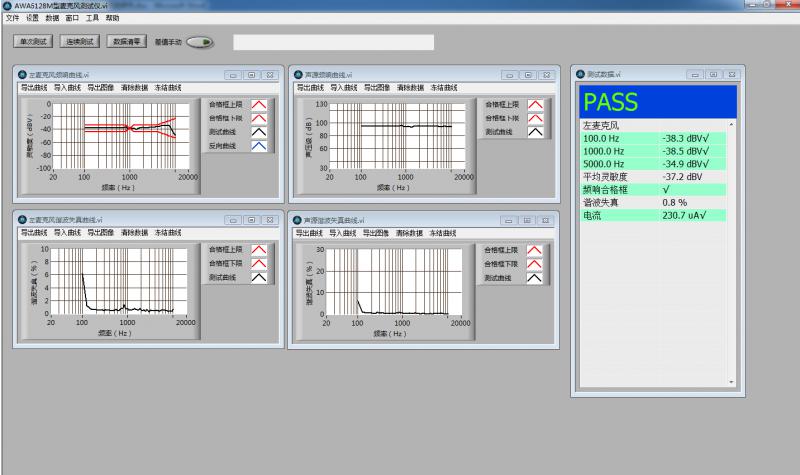Click 清除数据 in 声源谐波失真曲线 window
Viewport: 800px width, 475px height.
[x=410, y=232]
